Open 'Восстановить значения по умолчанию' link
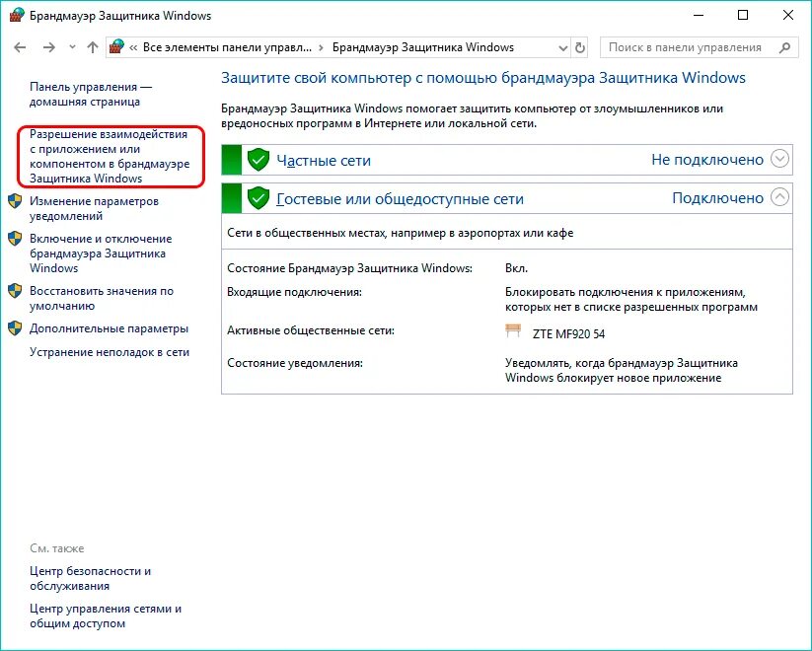Image resolution: width=812 pixels, height=651 pixels. pos(102,298)
